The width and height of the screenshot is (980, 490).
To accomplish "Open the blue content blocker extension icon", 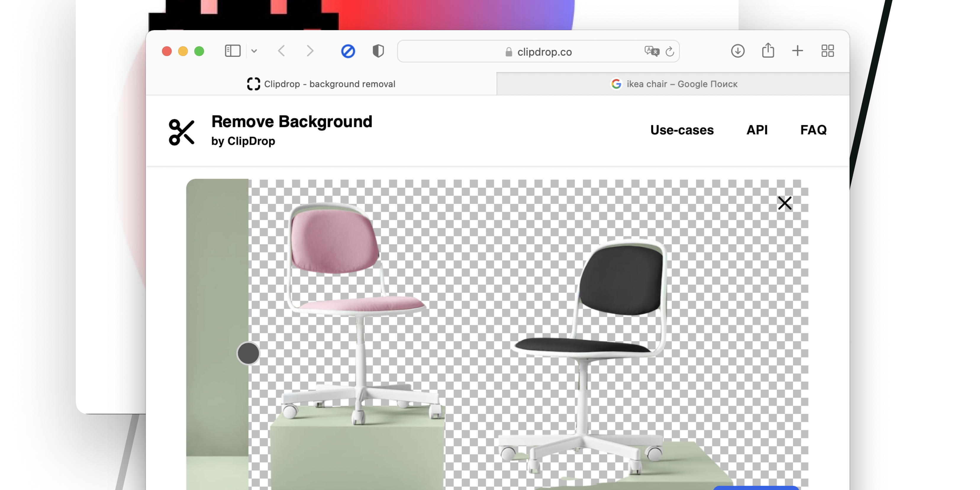I will pos(348,51).
